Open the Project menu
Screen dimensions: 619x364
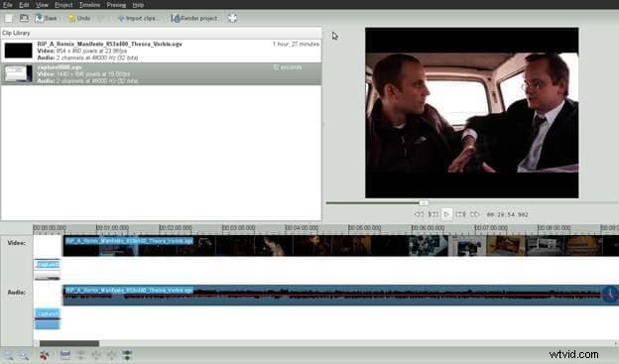(x=63, y=5)
